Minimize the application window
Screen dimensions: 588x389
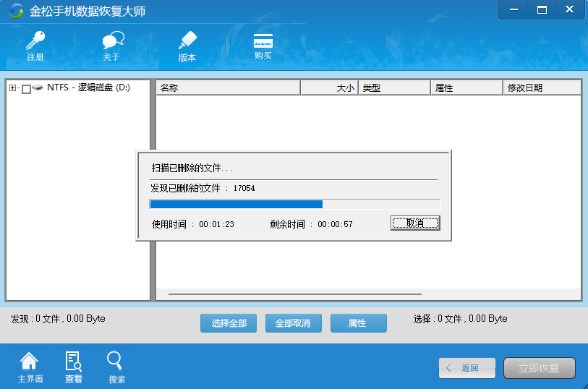coord(514,9)
